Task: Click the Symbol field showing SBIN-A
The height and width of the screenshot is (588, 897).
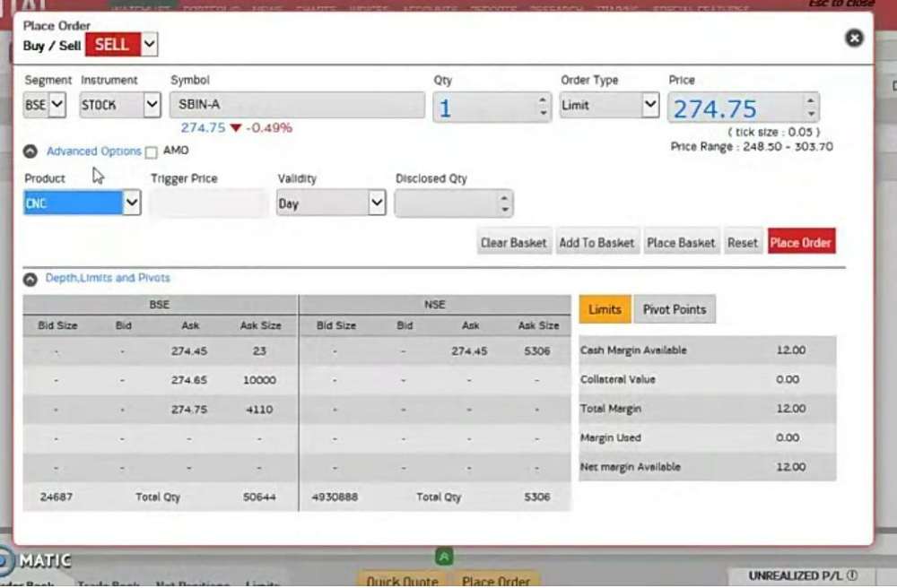Action: 296,105
